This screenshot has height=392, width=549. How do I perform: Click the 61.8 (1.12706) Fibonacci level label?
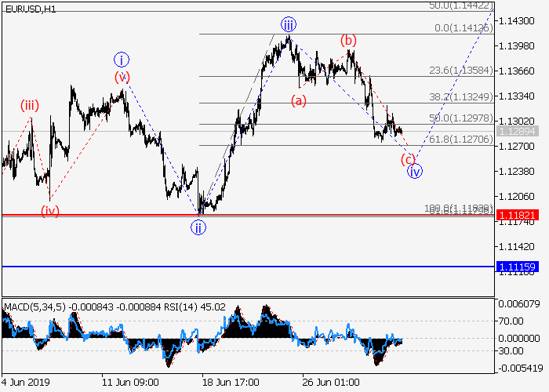460,140
